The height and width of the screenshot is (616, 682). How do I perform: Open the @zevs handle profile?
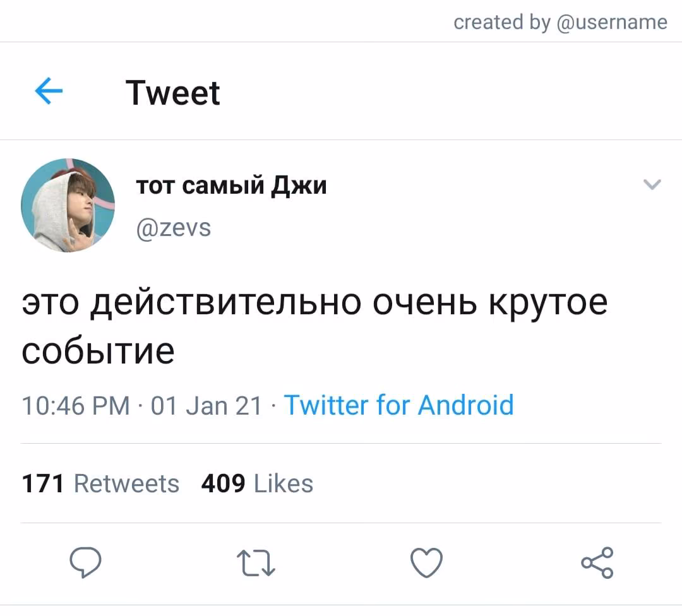tap(174, 228)
